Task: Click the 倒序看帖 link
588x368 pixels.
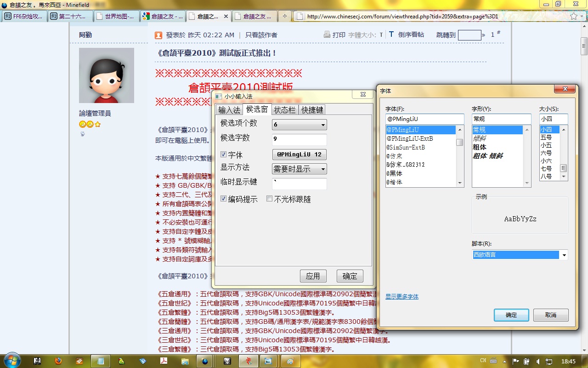Action: (x=411, y=35)
